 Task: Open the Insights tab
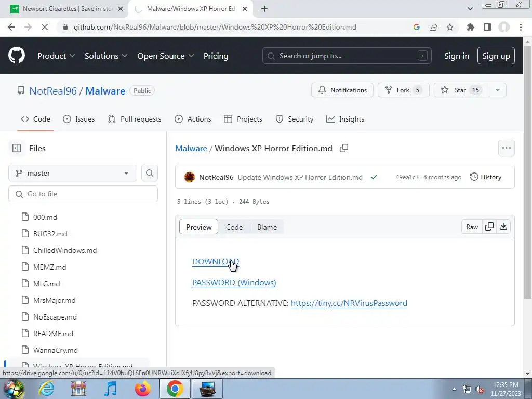tap(345, 119)
